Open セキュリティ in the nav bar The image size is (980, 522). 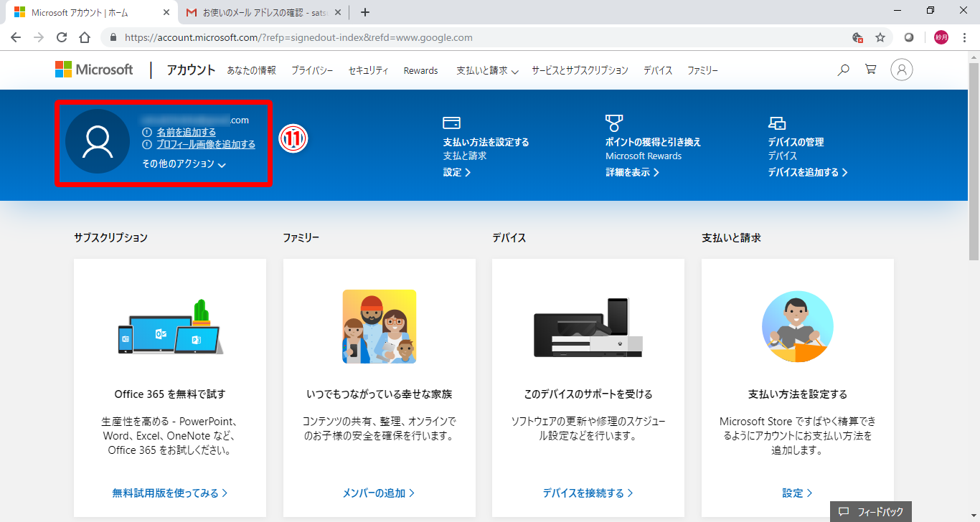point(369,70)
